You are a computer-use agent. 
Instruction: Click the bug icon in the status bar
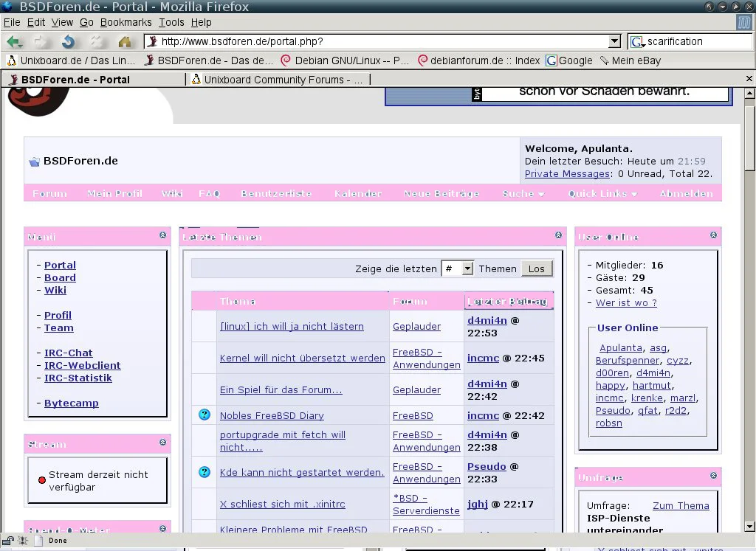click(x=23, y=541)
